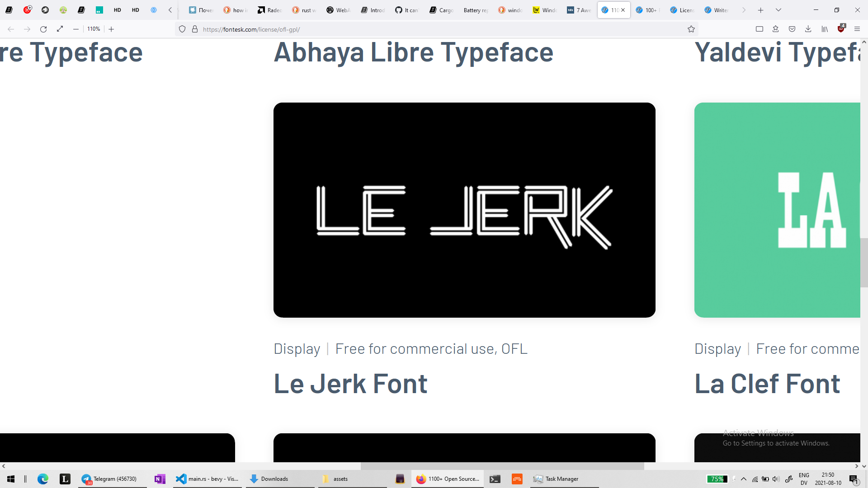Reset the 110% zoom level
Image resolution: width=868 pixels, height=488 pixels.
94,29
